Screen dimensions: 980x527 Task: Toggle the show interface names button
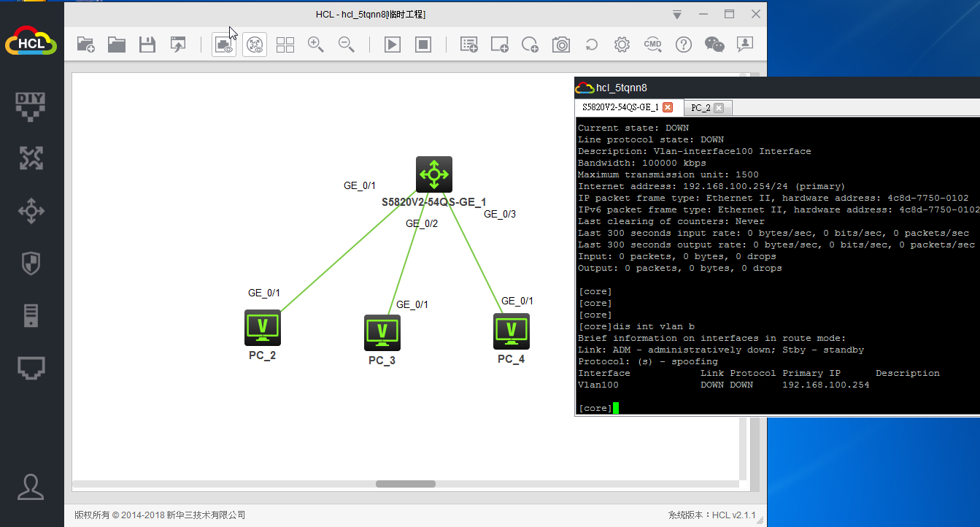click(224, 45)
